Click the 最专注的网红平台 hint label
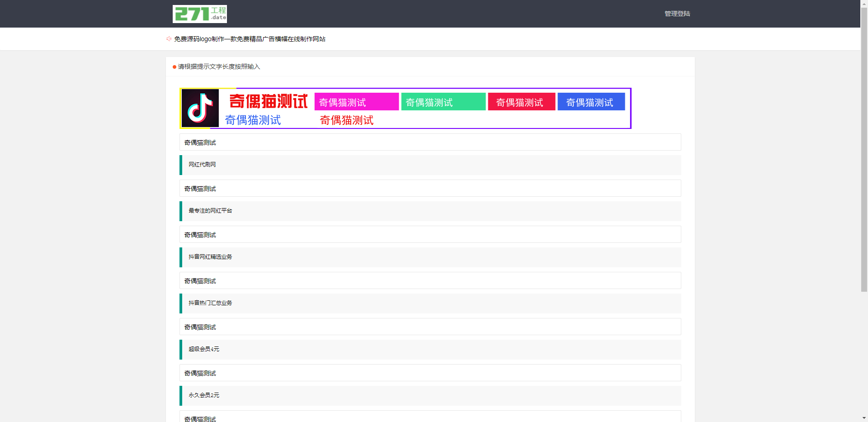 coord(210,211)
